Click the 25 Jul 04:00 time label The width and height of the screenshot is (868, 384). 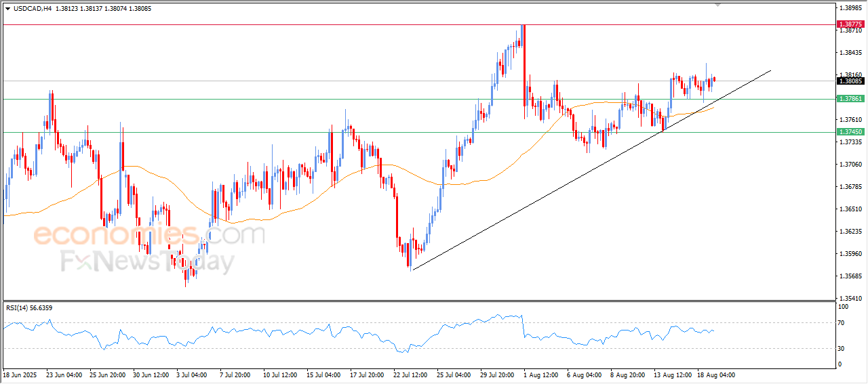point(454,375)
